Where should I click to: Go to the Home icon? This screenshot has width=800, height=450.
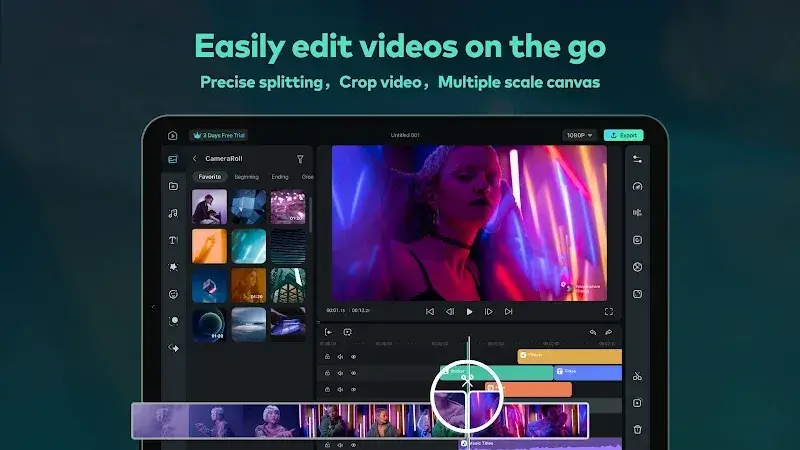click(173, 135)
